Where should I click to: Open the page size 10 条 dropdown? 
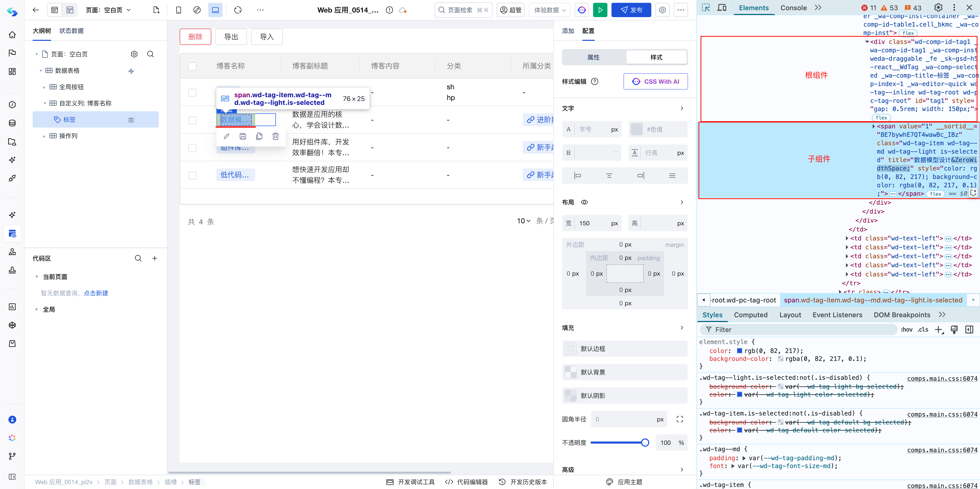[x=524, y=221]
